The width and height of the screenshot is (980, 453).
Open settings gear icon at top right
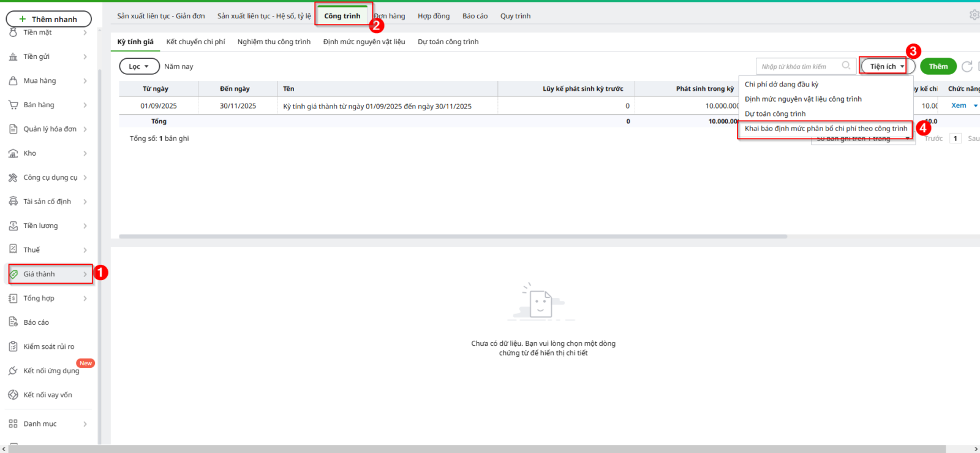[x=974, y=15]
